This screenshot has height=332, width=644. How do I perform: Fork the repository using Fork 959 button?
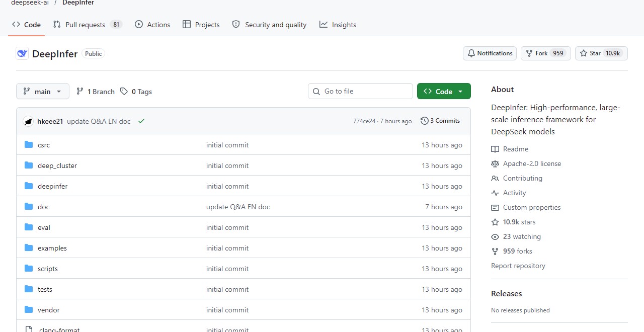[546, 53]
